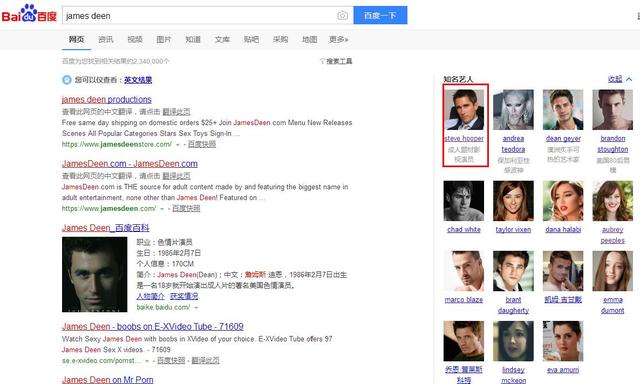640x384 pixels.
Task: Click 翻译此页 under JamesDeen.com result
Action: pos(176,176)
